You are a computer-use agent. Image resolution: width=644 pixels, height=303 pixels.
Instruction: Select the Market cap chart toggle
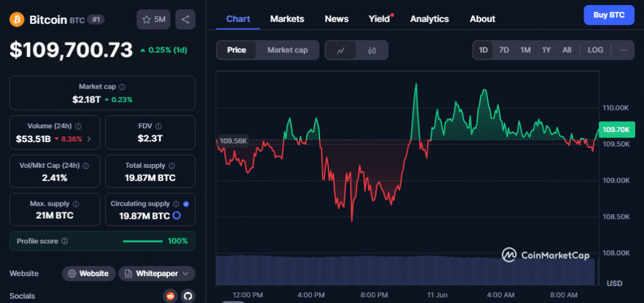pos(287,50)
